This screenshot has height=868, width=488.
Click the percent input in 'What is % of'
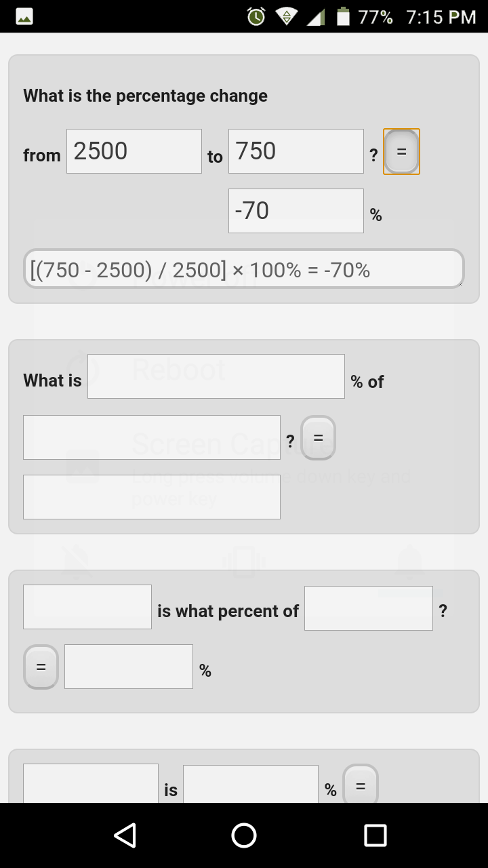tap(216, 376)
